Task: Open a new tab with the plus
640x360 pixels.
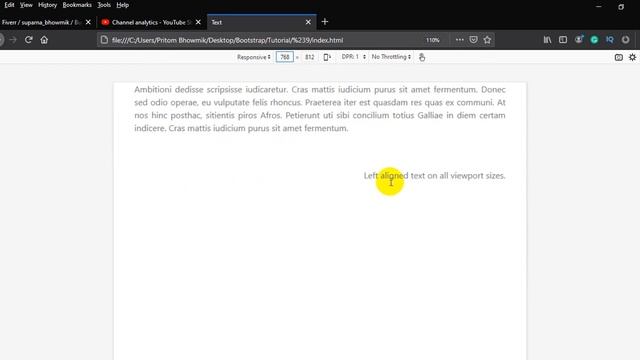Action: pyautogui.click(x=325, y=22)
